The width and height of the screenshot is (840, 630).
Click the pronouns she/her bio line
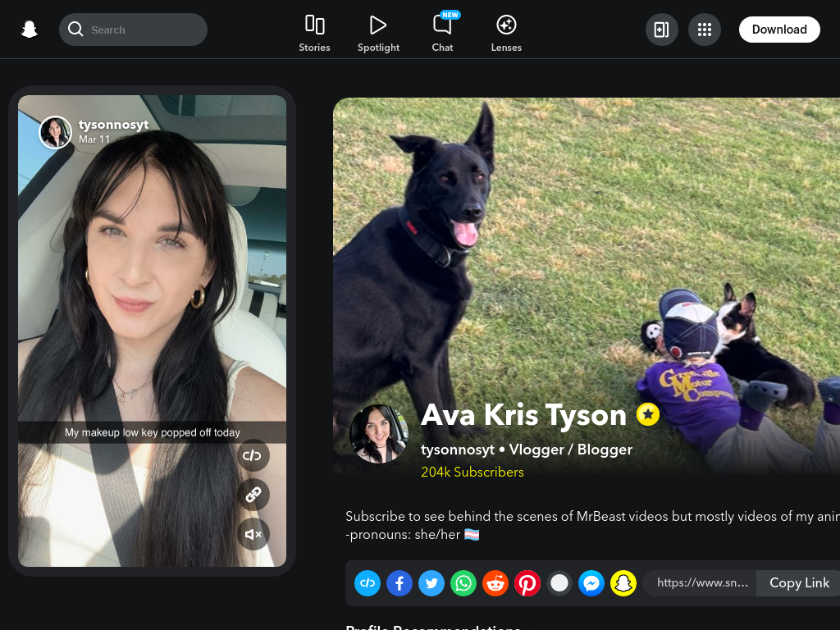(413, 535)
